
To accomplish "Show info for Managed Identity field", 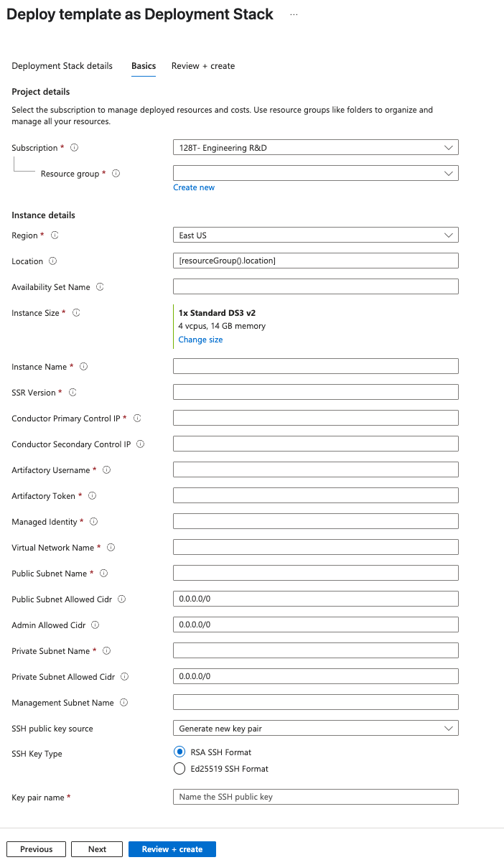I will click(94, 522).
